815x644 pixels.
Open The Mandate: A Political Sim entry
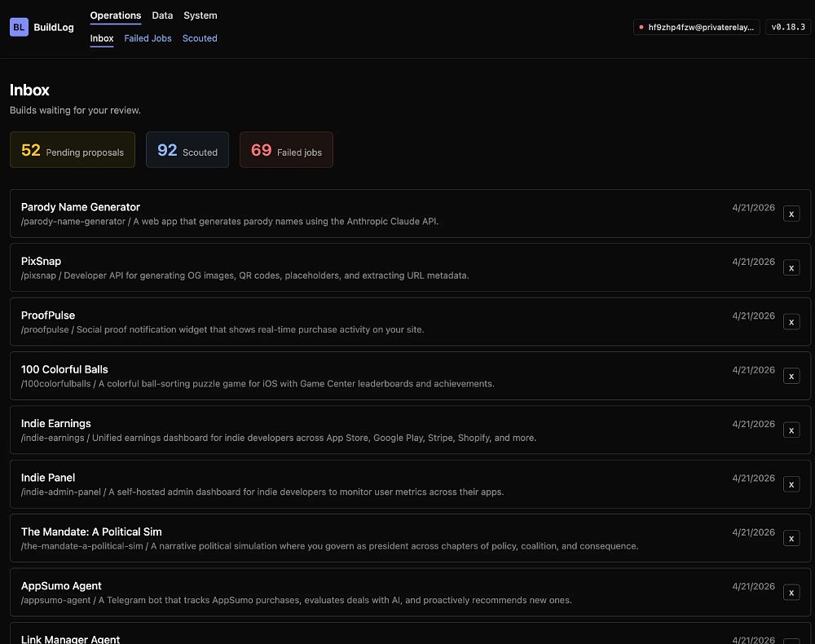coord(410,538)
